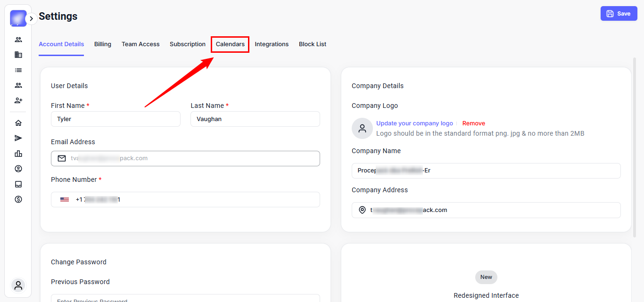Open the list icon in sidebar
Image resolution: width=644 pixels, height=302 pixels.
[18, 70]
